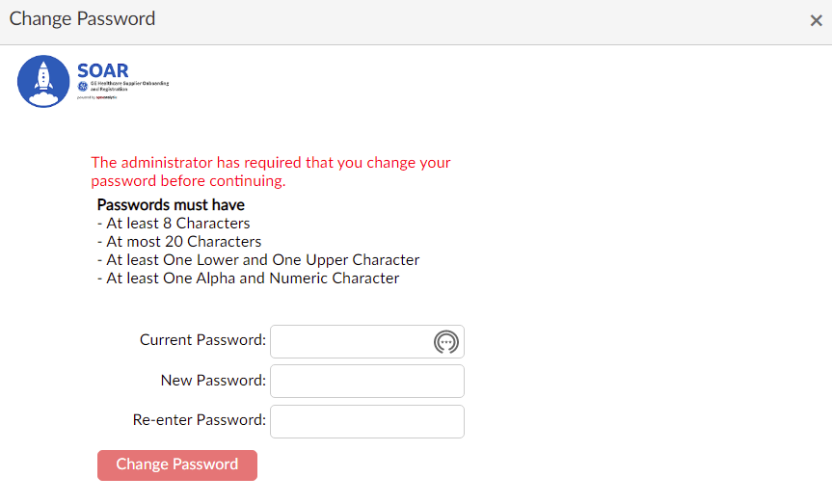Click the small GE monogram icon
Image resolution: width=832 pixels, height=504 pixels.
point(83,86)
